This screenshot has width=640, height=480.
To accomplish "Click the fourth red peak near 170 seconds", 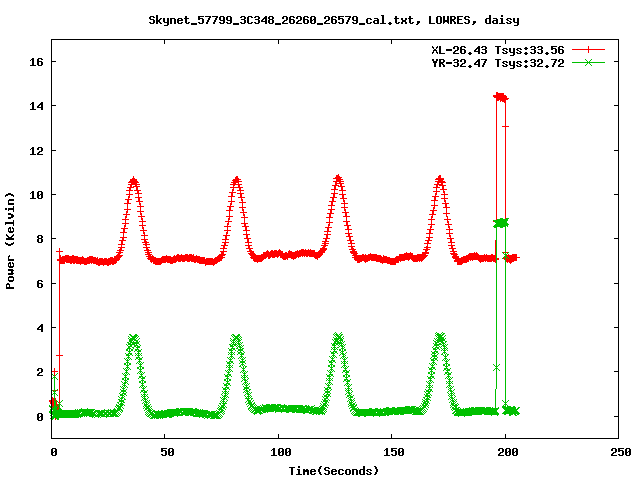I will click(x=440, y=180).
